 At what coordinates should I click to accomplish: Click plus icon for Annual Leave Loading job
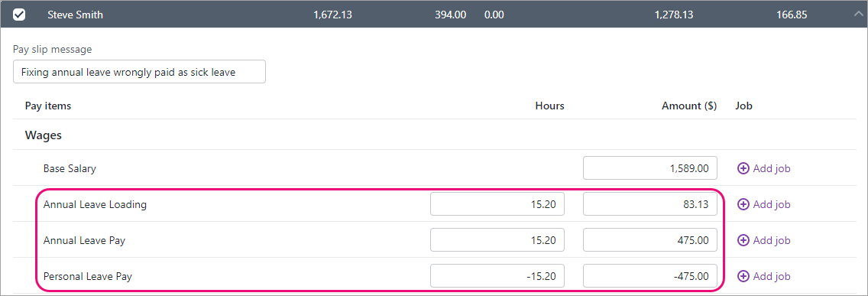point(743,204)
